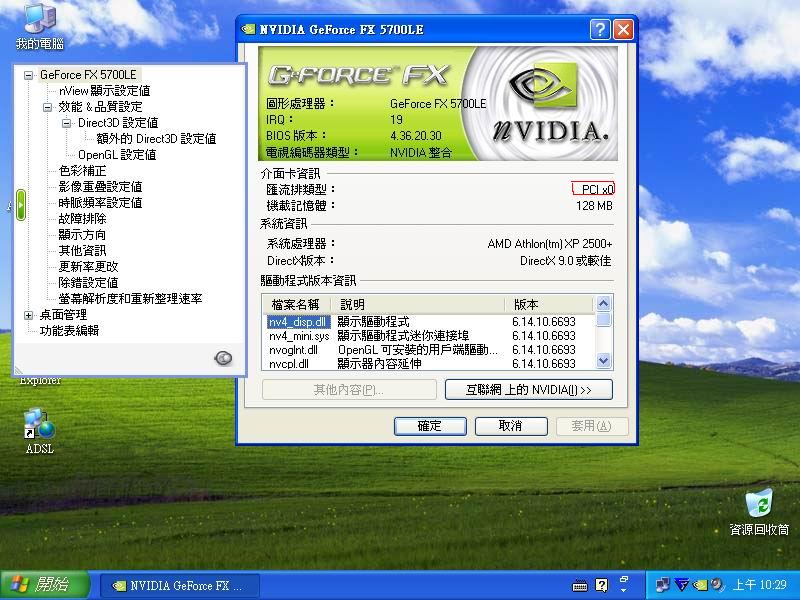Image resolution: width=800 pixels, height=600 pixels.
Task: Select OpenGL 設定值 tree item
Action: click(x=117, y=155)
